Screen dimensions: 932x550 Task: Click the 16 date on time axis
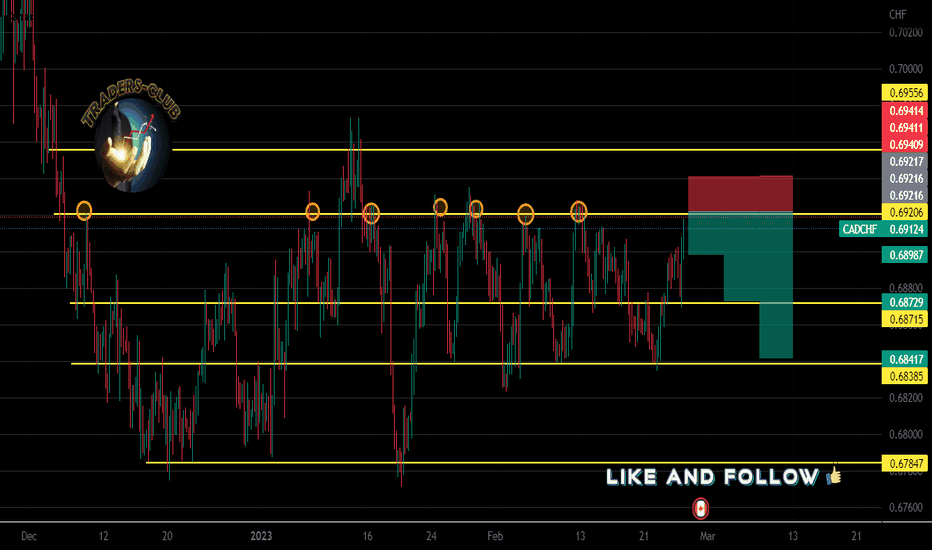[367, 536]
